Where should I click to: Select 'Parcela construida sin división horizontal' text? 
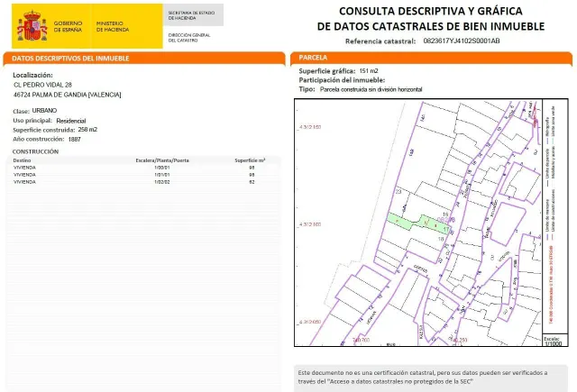371,89
